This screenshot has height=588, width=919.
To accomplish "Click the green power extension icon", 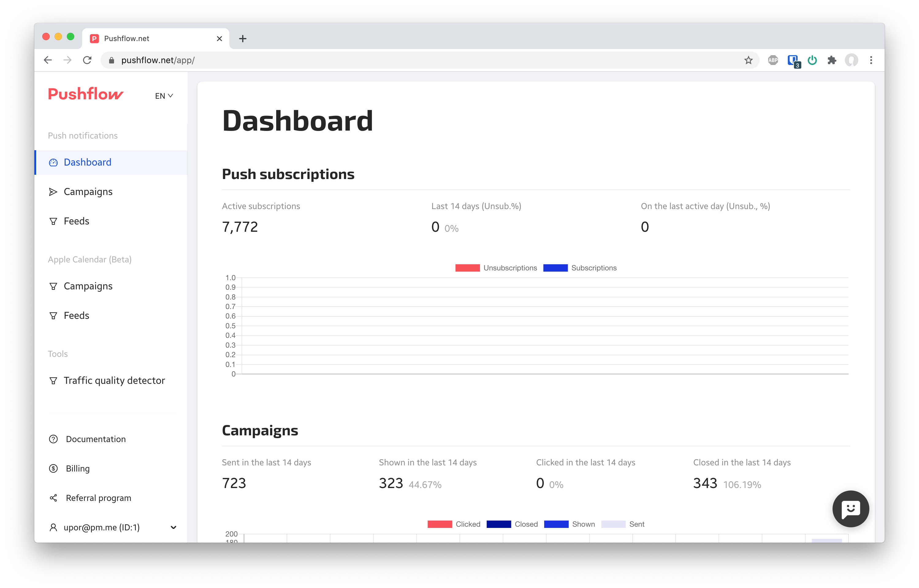I will tap(812, 60).
